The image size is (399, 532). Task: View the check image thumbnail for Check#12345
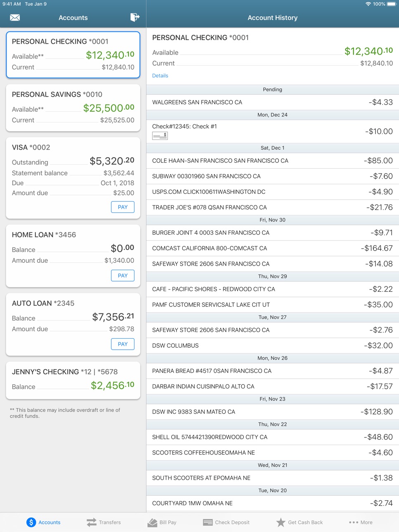pyautogui.click(x=160, y=136)
